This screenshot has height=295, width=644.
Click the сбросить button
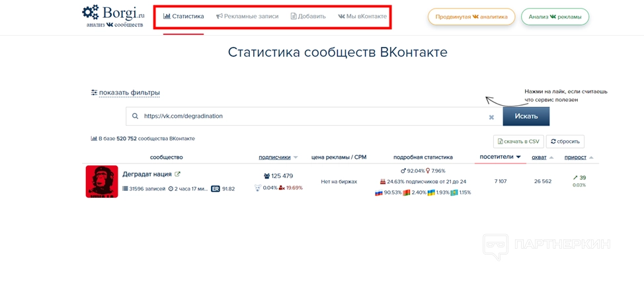(565, 142)
